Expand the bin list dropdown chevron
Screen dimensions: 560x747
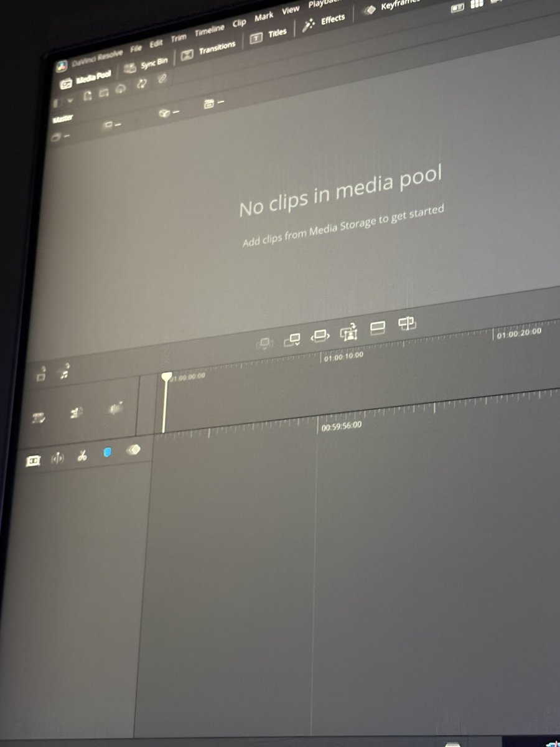tap(70, 100)
